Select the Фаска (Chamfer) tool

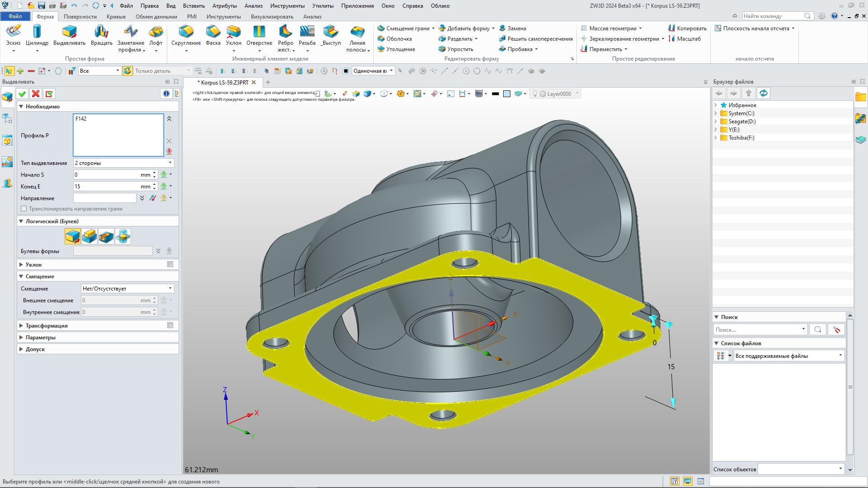[x=213, y=32]
